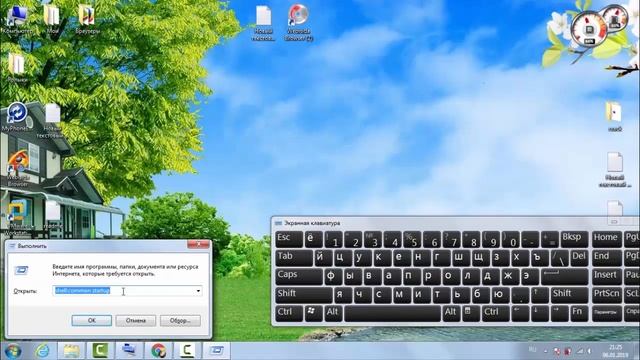Open the Экранная клавиатура title bar icon

pos(278,223)
